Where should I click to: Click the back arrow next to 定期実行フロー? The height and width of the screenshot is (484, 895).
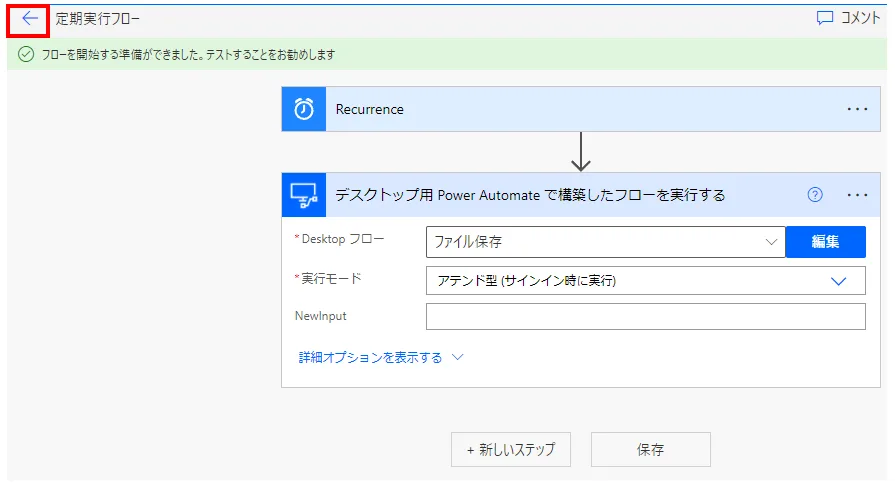coord(30,18)
